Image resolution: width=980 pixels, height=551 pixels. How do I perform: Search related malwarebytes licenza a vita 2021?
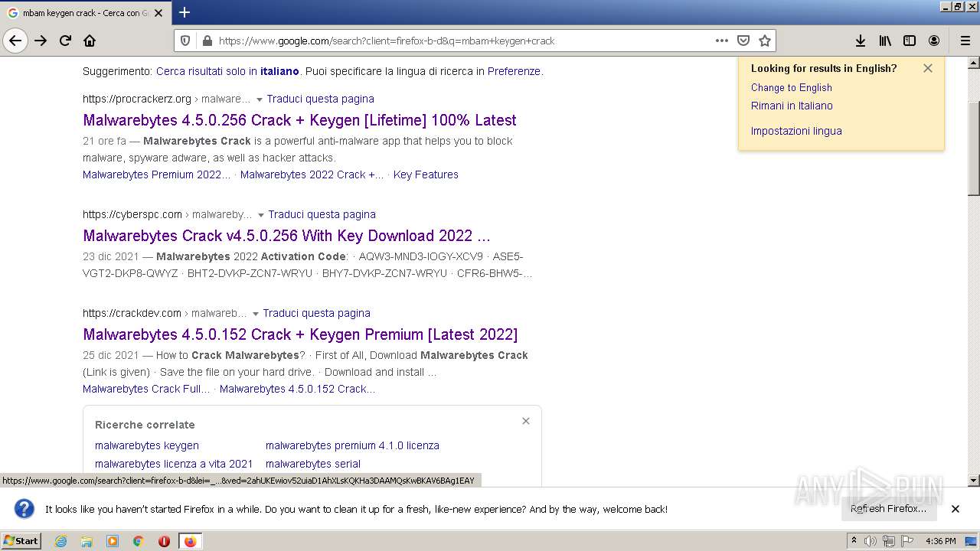174,464
